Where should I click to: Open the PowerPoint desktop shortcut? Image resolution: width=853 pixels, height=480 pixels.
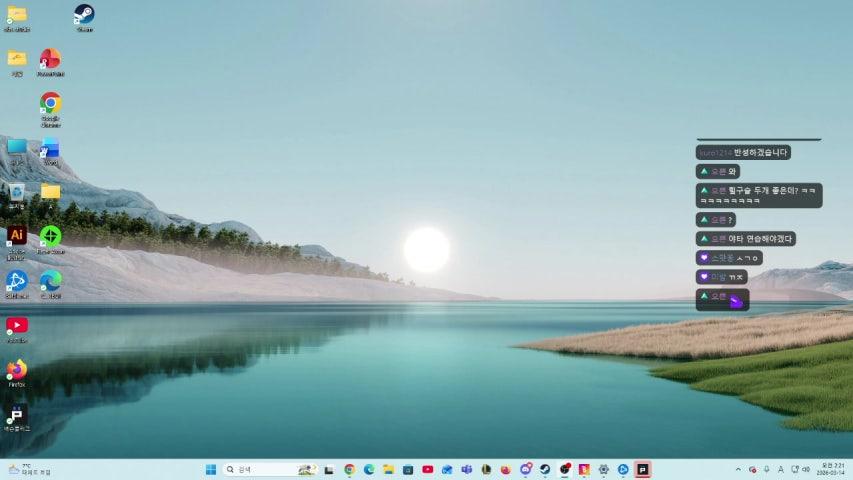pyautogui.click(x=50, y=59)
